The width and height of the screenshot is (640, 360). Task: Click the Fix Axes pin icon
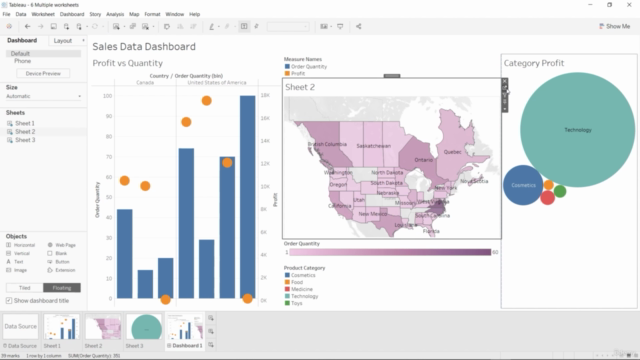coord(256,27)
